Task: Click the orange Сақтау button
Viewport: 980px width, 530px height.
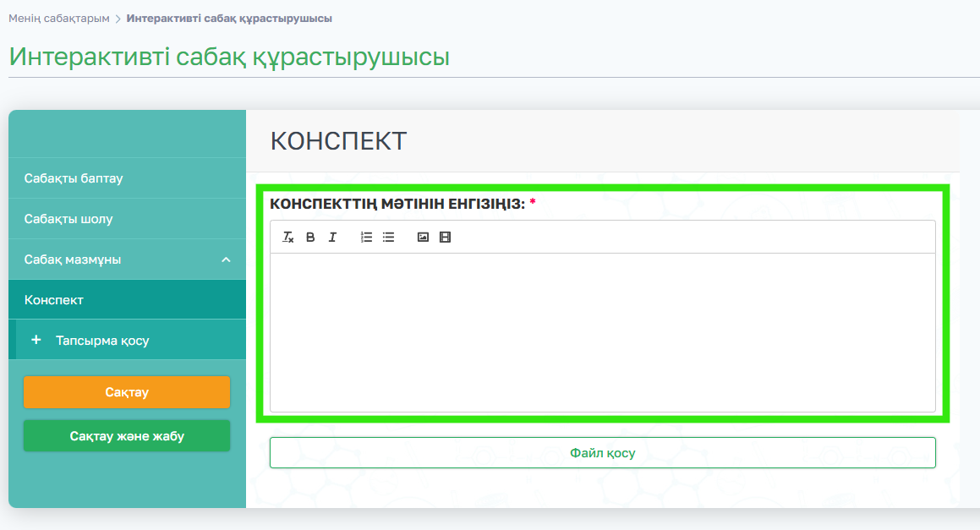Action: pos(127,392)
